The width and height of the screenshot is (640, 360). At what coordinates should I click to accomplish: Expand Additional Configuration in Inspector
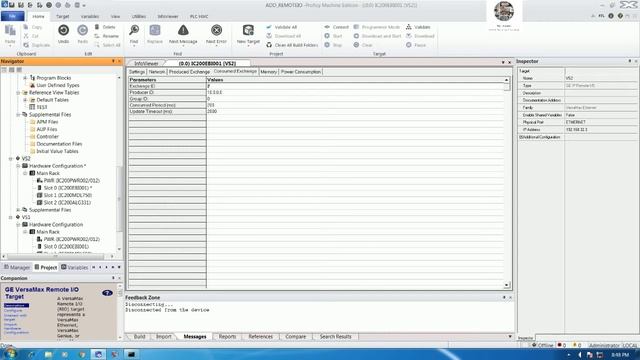pyautogui.click(x=520, y=137)
